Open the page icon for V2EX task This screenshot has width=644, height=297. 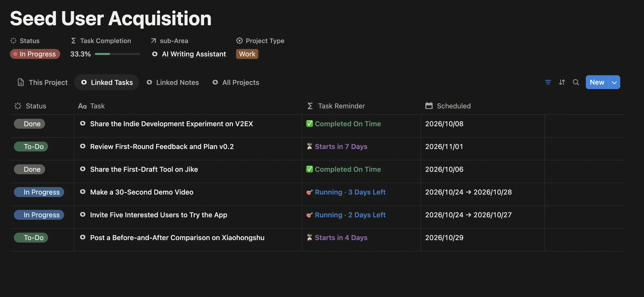(x=82, y=124)
